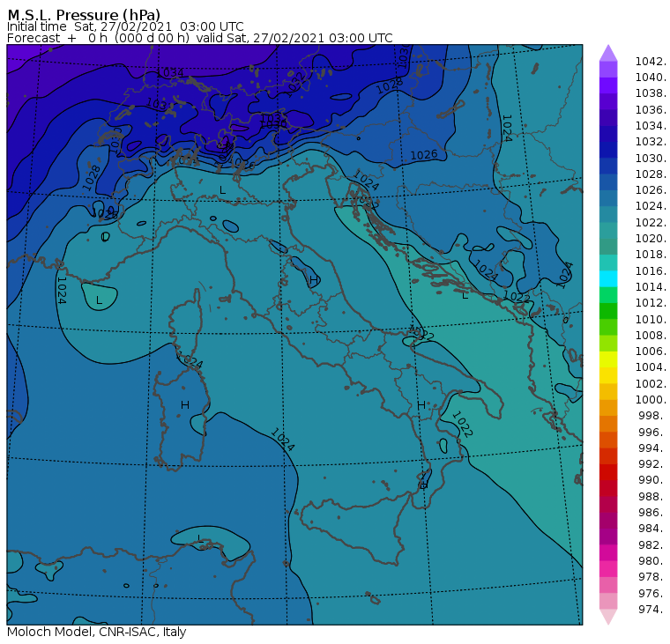Select the L marker over the Tunisian coast
670x644 pixels.
199,537
